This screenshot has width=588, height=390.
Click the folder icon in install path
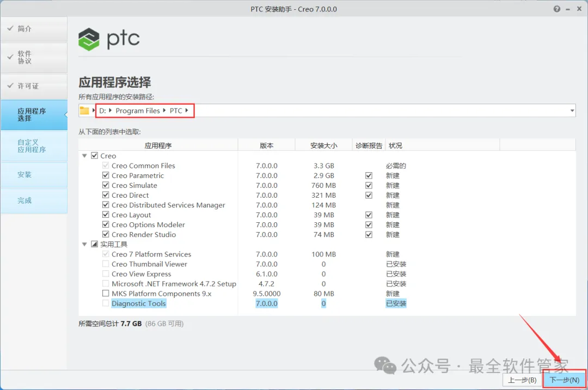coord(84,111)
